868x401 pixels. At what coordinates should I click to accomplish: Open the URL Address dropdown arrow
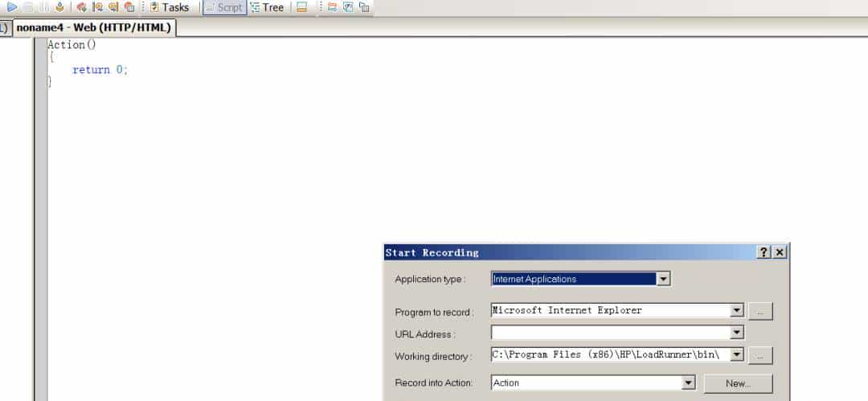736,333
